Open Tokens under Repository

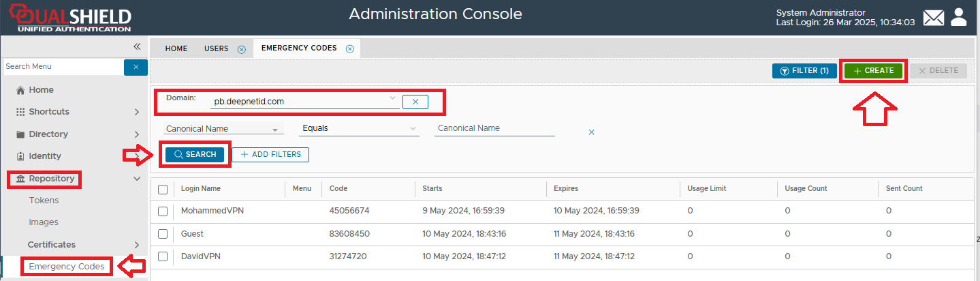[44, 201]
